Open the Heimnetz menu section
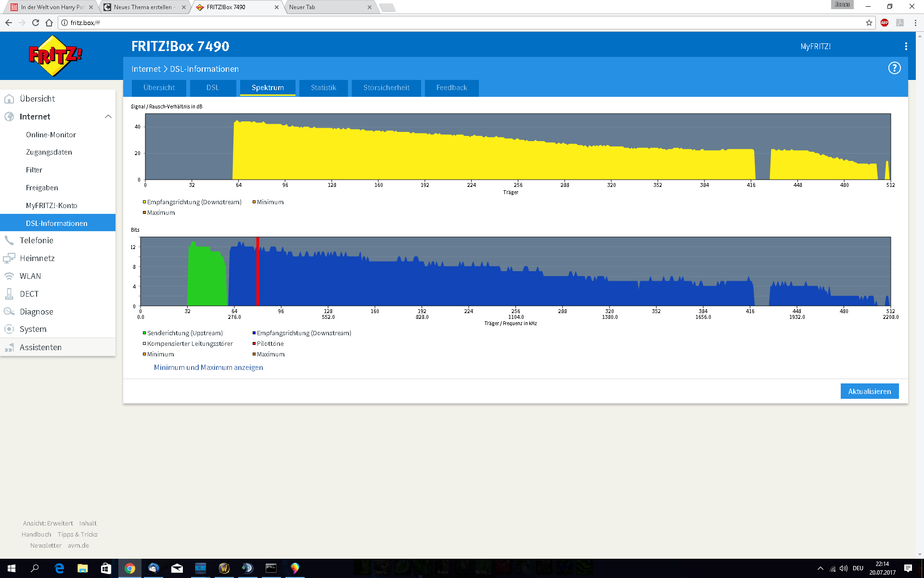Screen dimensions: 924x578 click(x=37, y=258)
